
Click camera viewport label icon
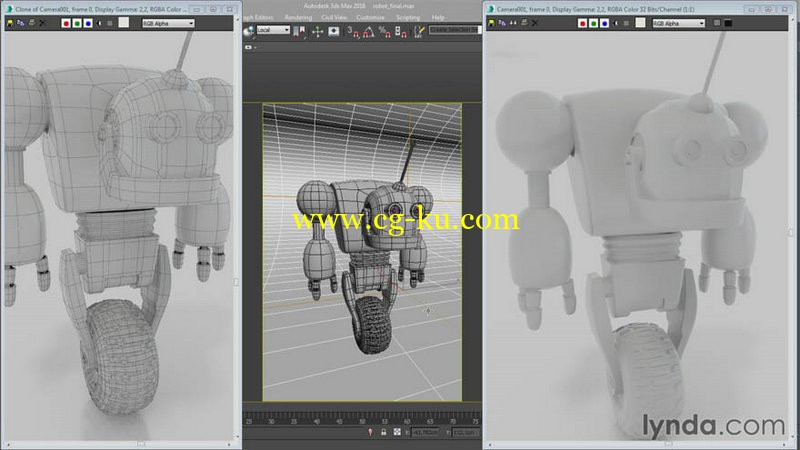click(248, 47)
